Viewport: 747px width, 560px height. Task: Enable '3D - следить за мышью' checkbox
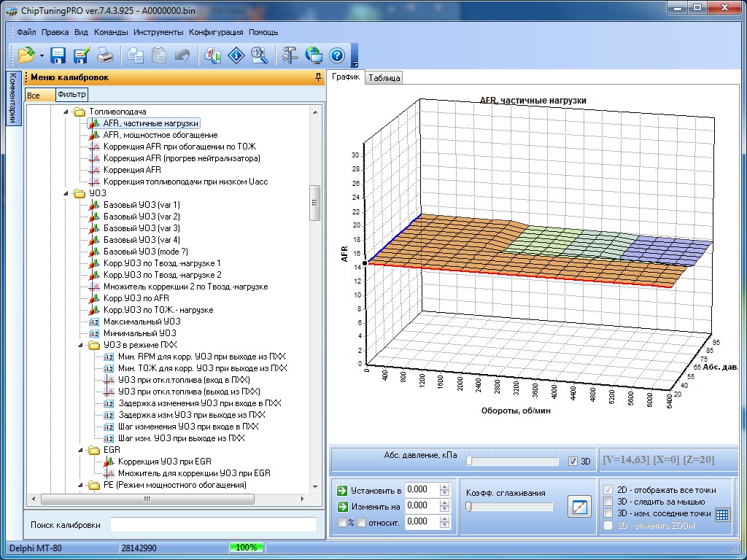(608, 502)
